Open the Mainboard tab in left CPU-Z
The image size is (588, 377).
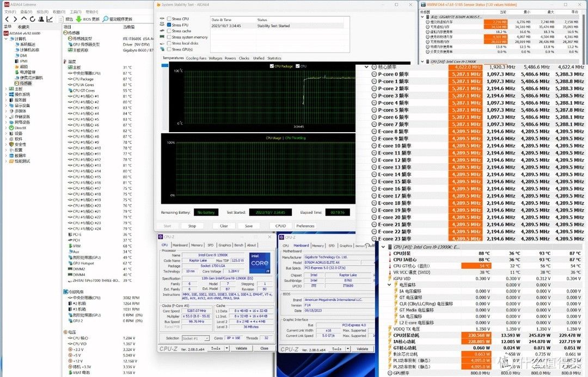click(180, 245)
